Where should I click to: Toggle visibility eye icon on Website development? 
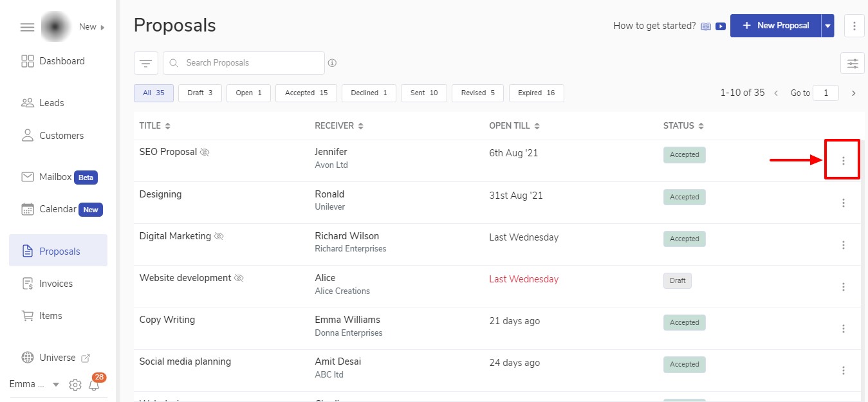pos(239,279)
